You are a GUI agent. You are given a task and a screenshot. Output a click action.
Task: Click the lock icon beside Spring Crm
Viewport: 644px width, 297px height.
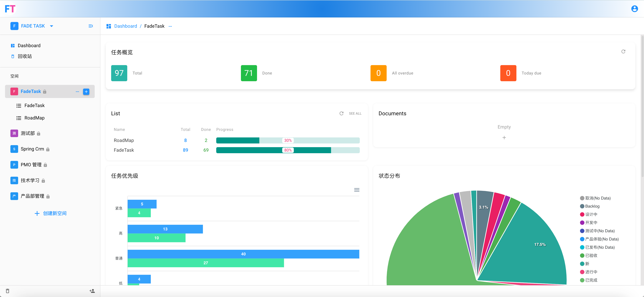(x=48, y=149)
